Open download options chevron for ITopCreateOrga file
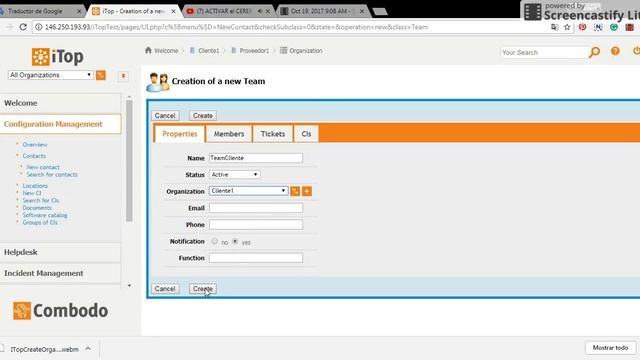The height and width of the screenshot is (360, 640). [88, 349]
